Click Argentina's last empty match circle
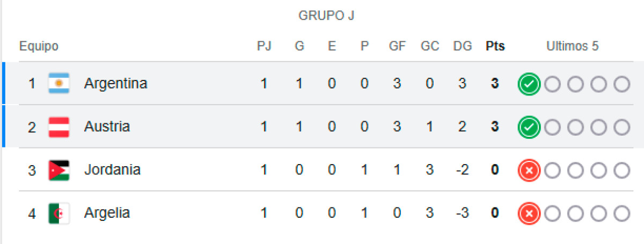 tap(622, 84)
